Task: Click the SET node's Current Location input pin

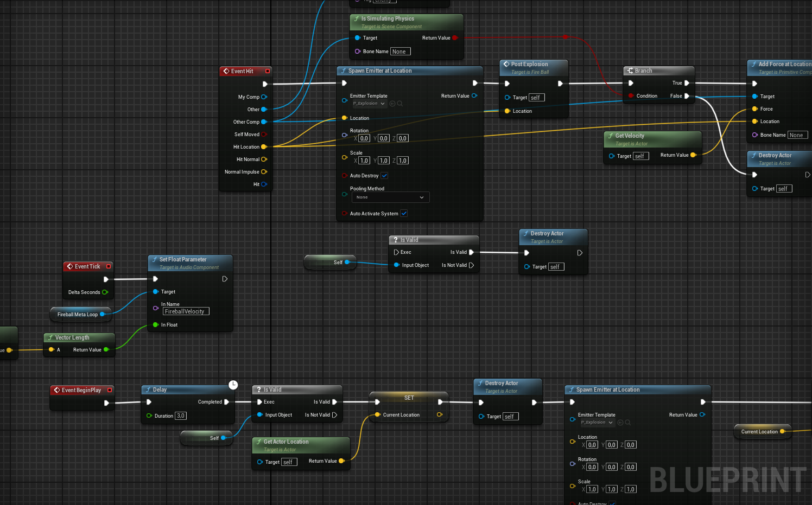Action: click(x=377, y=415)
